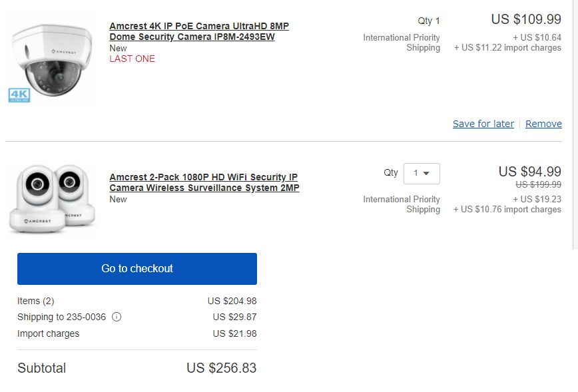This screenshot has width=578, height=392.
Task: Click the red LAST ONE label
Action: [132, 59]
